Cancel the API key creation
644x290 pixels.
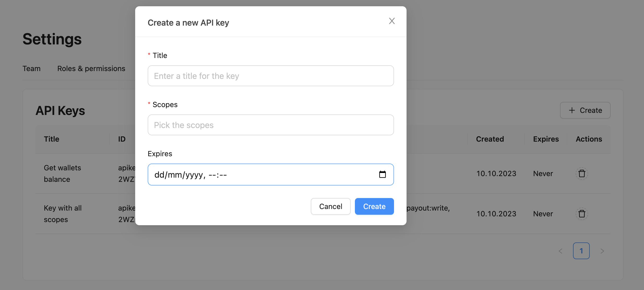tap(330, 206)
